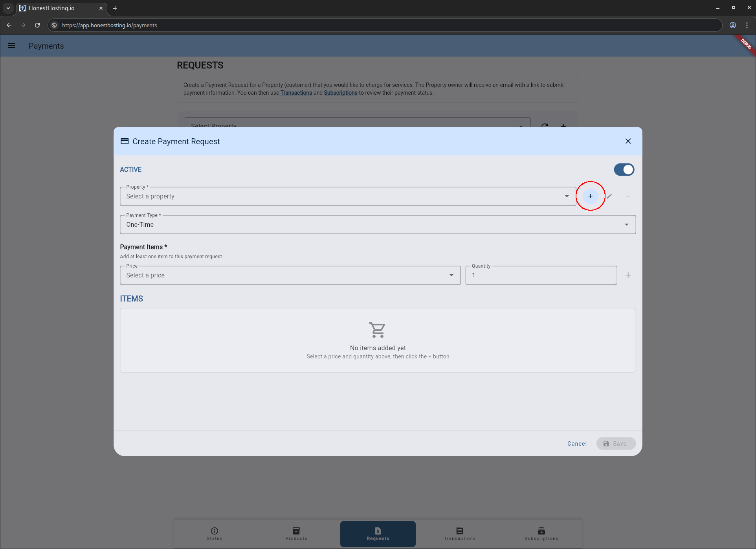756x549 pixels.
Task: Expand the Select a price dropdown
Action: coord(290,275)
